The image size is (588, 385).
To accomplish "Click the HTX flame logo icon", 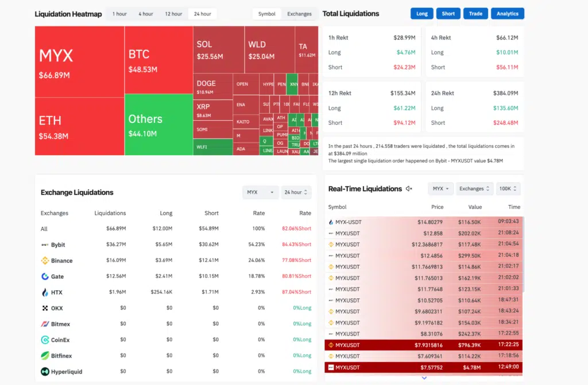I will coord(45,292).
